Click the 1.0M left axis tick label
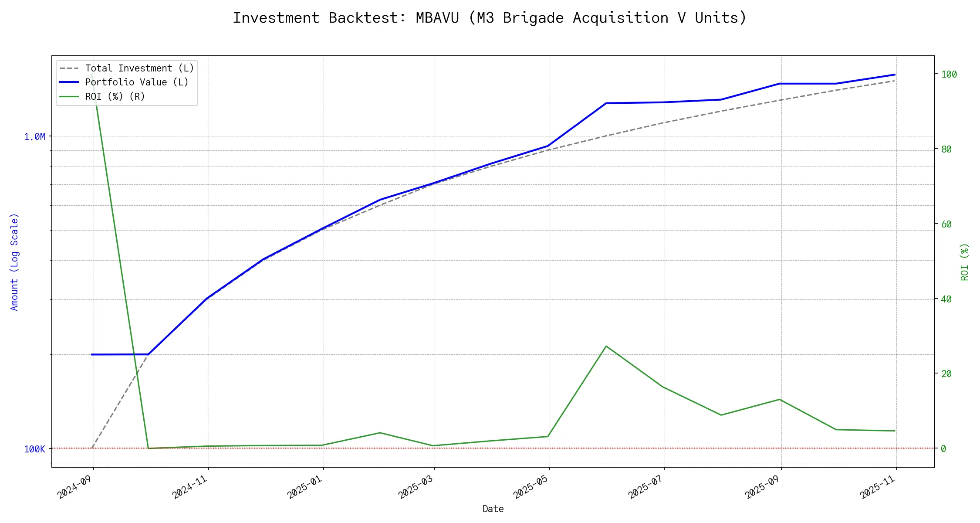 click(x=34, y=137)
